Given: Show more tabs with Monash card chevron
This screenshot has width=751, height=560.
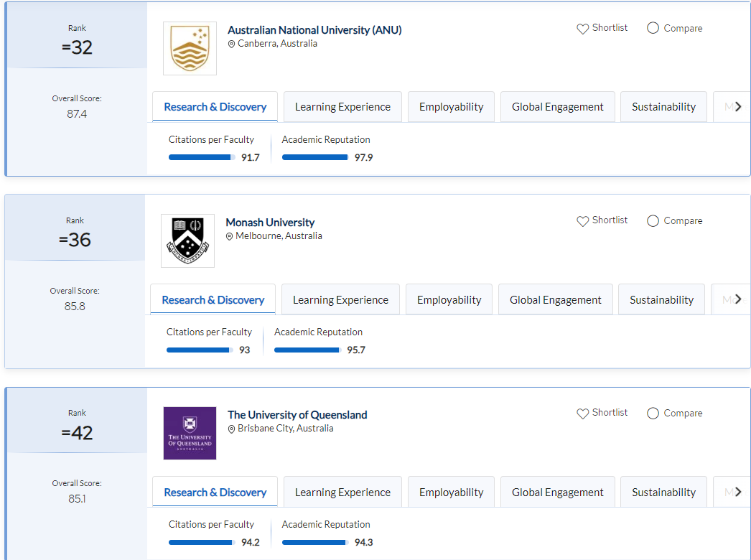Looking at the screenshot, I should [737, 299].
